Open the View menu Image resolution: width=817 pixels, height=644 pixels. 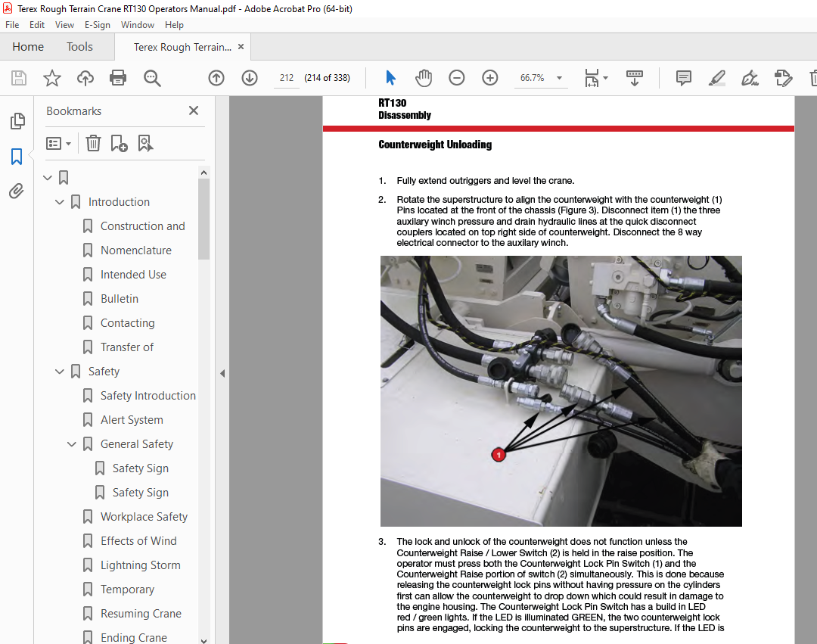(x=64, y=24)
